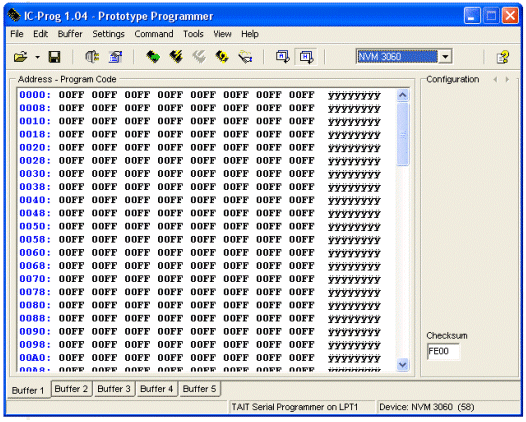Click the Open File folder icon
The image size is (526, 422).
(x=20, y=57)
